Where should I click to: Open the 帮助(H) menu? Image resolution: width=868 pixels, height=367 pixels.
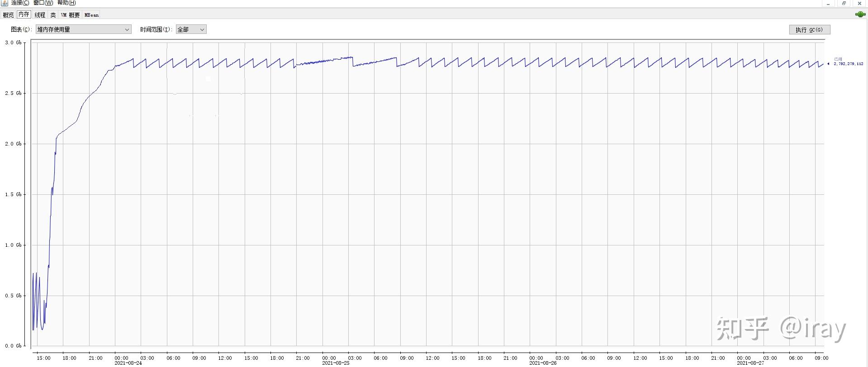(67, 3)
